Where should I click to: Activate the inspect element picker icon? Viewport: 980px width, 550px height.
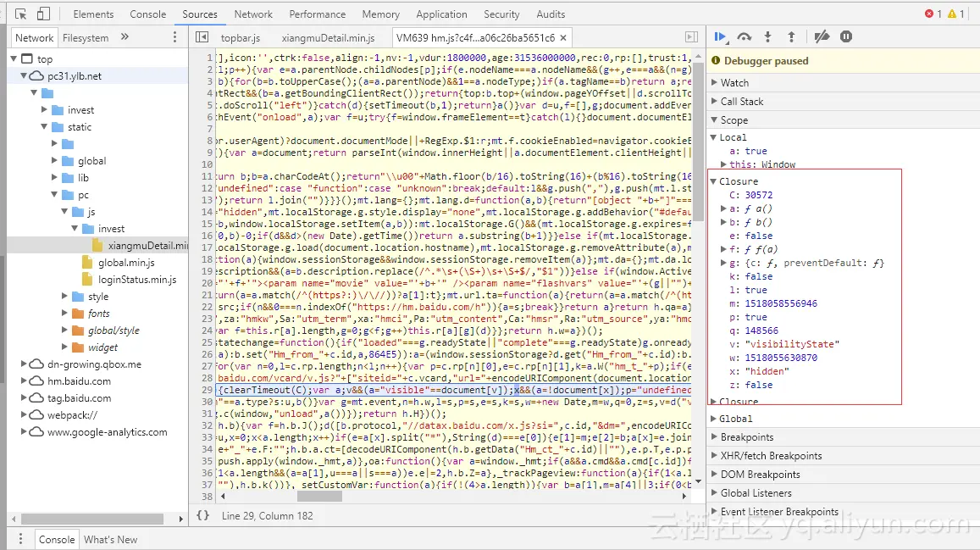coord(20,14)
